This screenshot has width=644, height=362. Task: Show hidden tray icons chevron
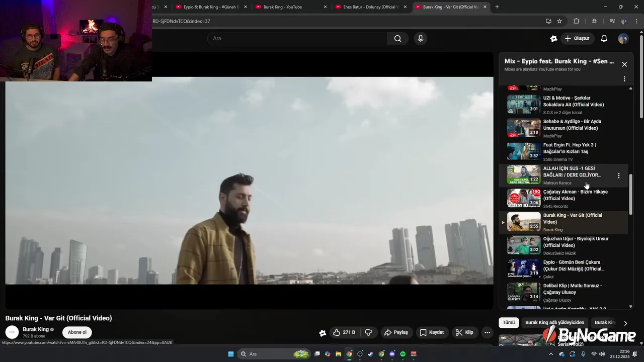551,354
